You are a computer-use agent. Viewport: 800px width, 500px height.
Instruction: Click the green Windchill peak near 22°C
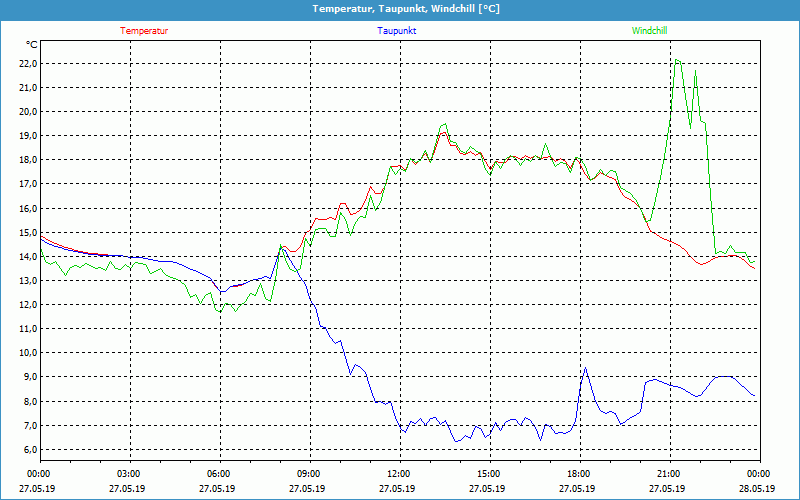677,60
